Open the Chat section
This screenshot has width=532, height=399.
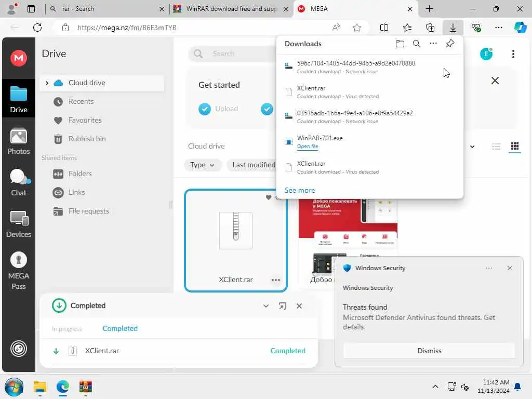(19, 182)
